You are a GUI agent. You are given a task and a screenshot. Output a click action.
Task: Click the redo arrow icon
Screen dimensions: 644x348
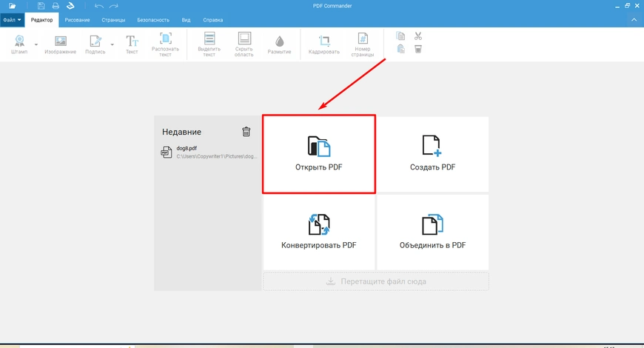(114, 6)
